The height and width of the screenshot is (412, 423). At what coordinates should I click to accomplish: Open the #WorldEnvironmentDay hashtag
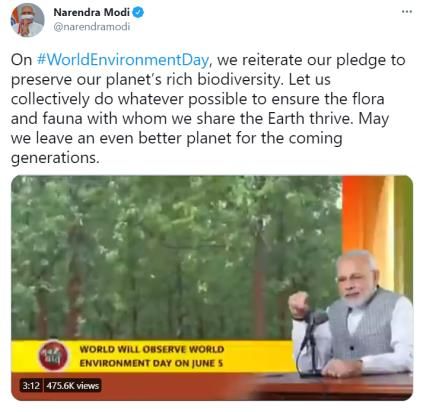pos(122,60)
